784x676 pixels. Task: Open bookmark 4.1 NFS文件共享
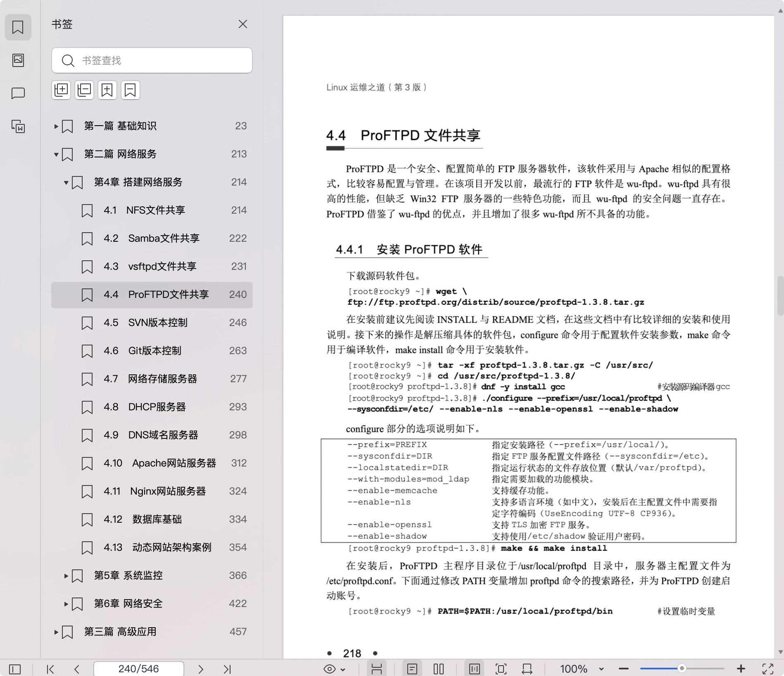[152, 210]
